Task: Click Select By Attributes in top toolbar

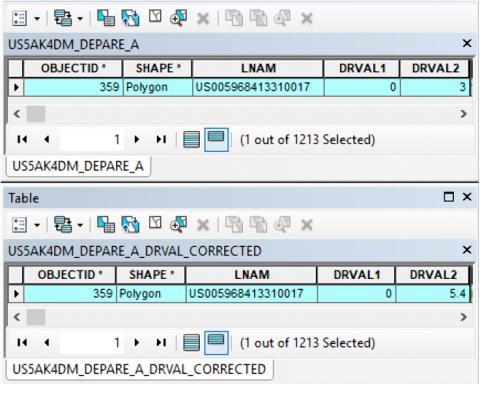Action: [106, 18]
